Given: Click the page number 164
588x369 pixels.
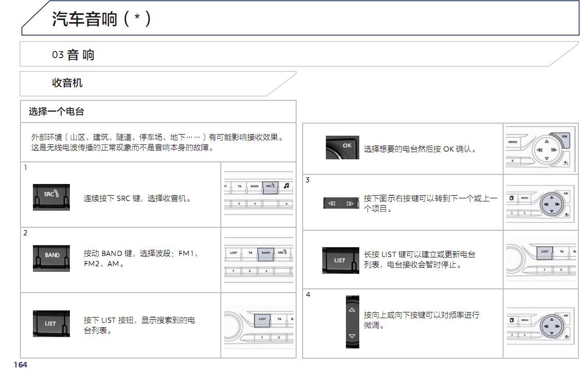Looking at the screenshot, I should coord(21,364).
